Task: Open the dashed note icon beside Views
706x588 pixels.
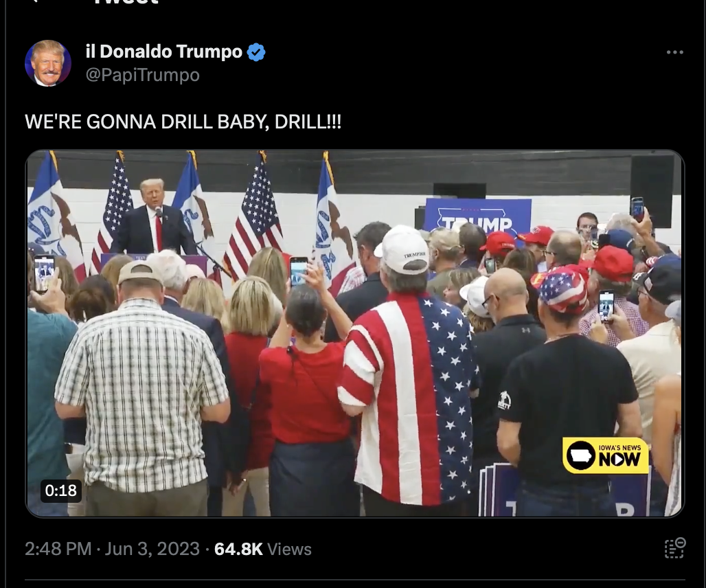Action: 675,548
